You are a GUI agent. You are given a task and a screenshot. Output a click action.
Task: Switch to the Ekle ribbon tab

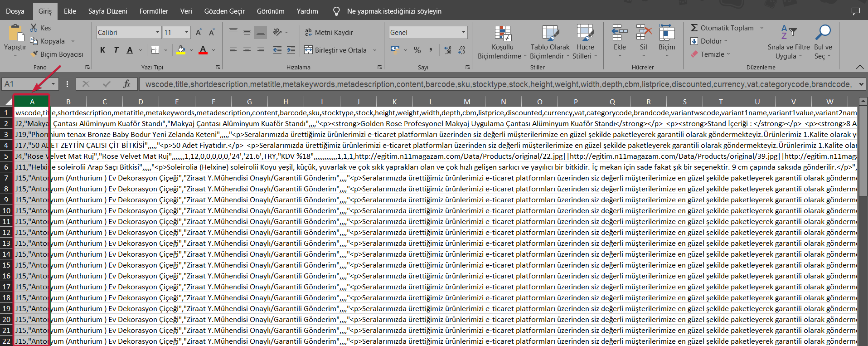(x=70, y=11)
